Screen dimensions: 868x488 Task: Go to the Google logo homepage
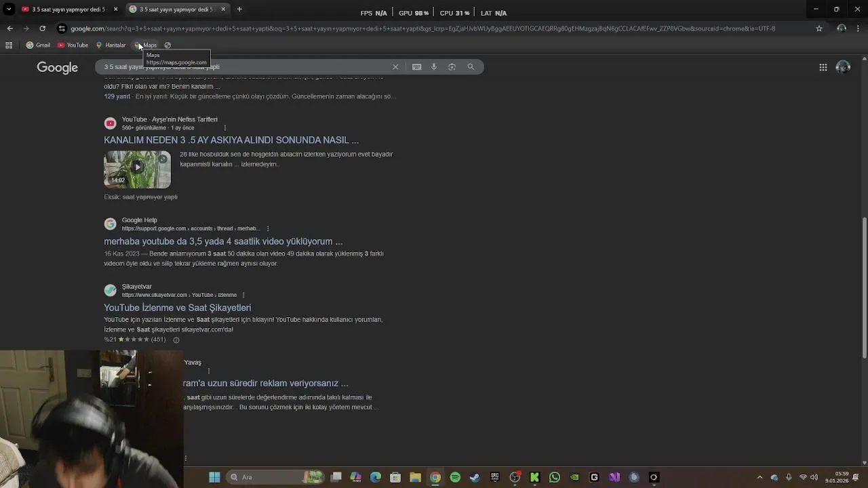[58, 68]
